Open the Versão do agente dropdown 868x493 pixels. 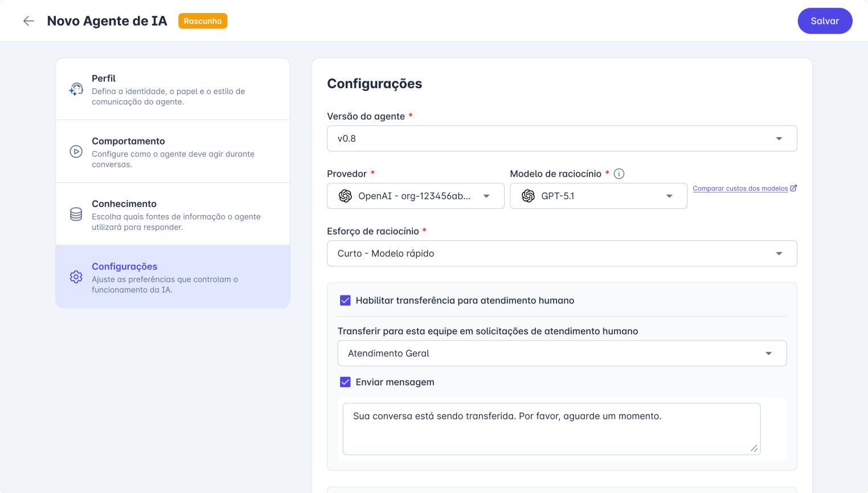(x=562, y=138)
